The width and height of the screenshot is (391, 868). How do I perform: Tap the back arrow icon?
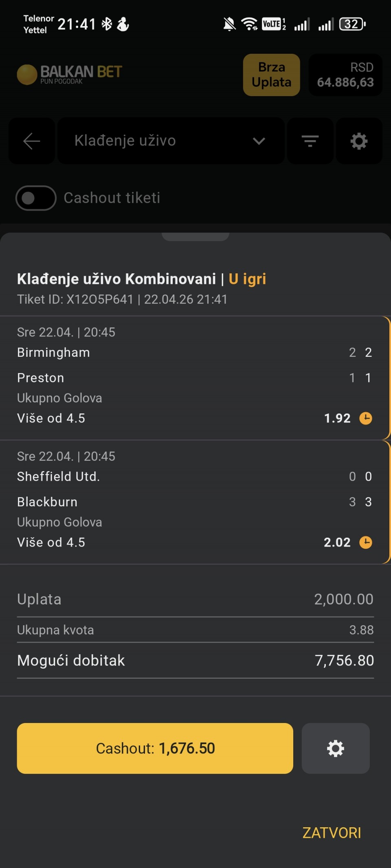[x=31, y=141]
